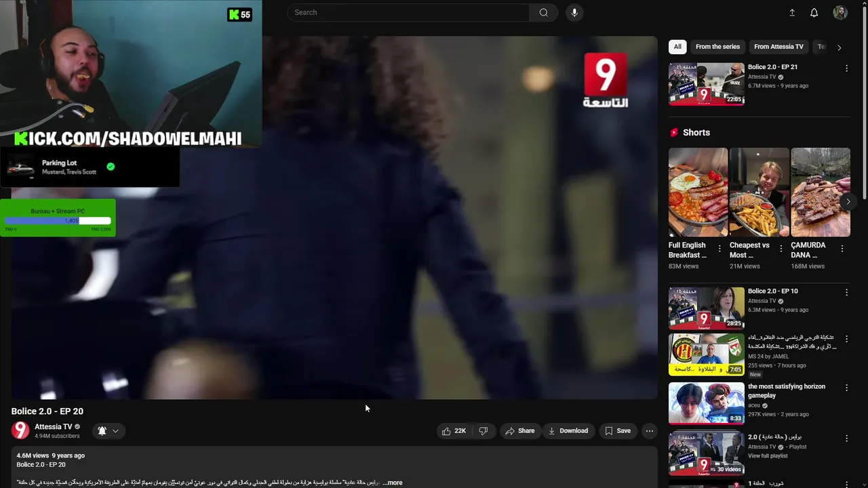This screenshot has width=868, height=488.
Task: Save video to playlist
Action: click(618, 431)
